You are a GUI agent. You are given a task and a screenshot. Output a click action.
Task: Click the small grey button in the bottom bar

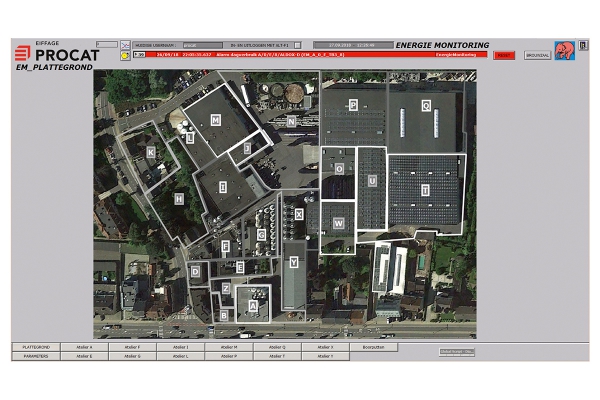click(457, 352)
